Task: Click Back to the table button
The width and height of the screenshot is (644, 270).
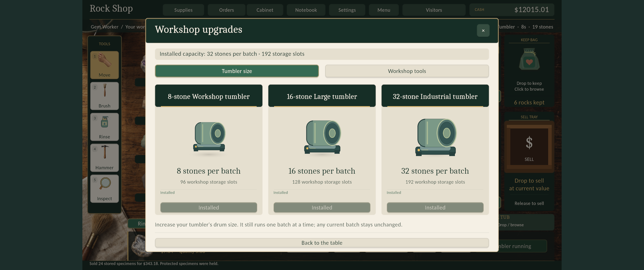Action: coord(322,243)
